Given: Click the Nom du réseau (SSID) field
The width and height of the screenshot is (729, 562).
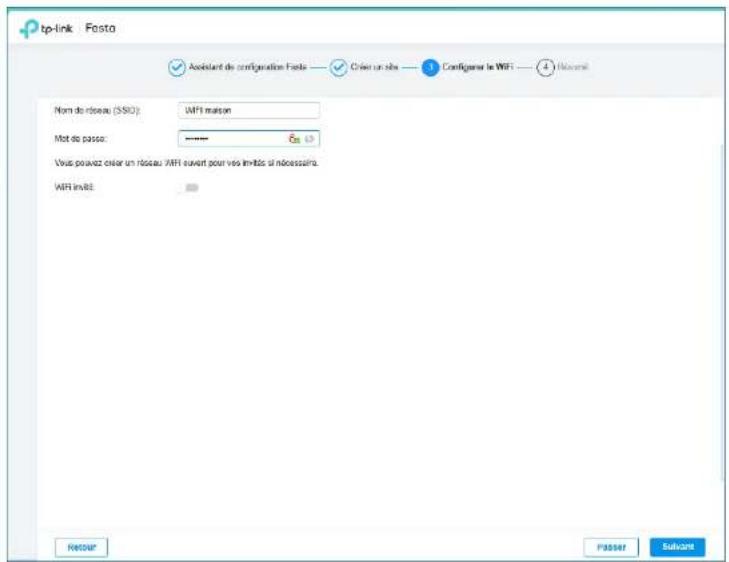Looking at the screenshot, I should [249, 110].
